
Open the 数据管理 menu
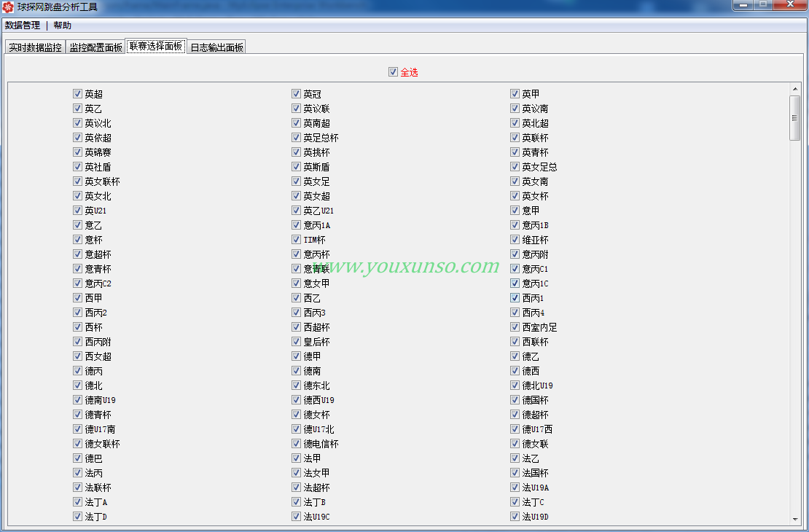click(23, 26)
